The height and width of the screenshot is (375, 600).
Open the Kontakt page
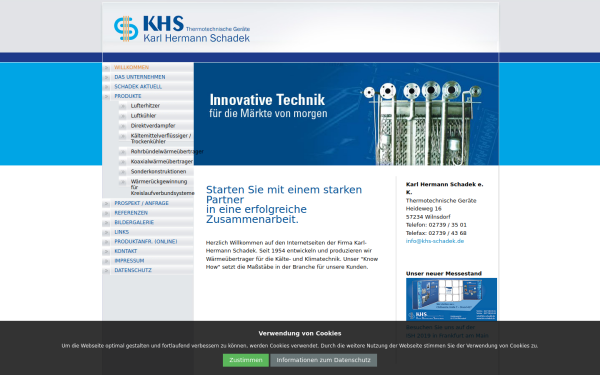tap(126, 251)
